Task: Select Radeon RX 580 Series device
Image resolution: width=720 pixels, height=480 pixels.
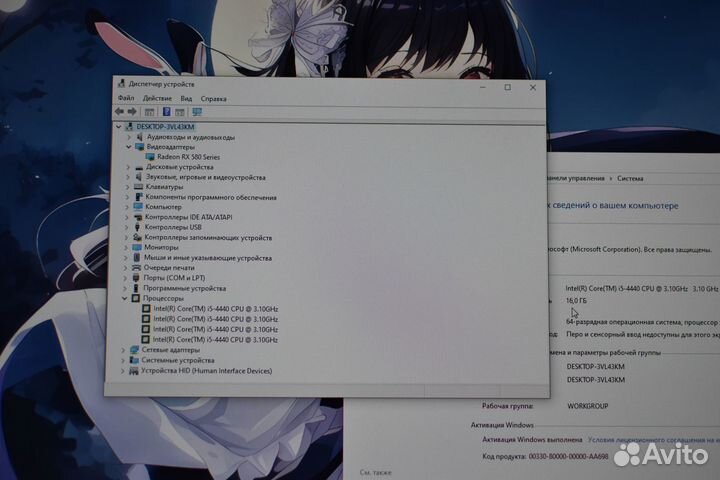Action: 188,157
